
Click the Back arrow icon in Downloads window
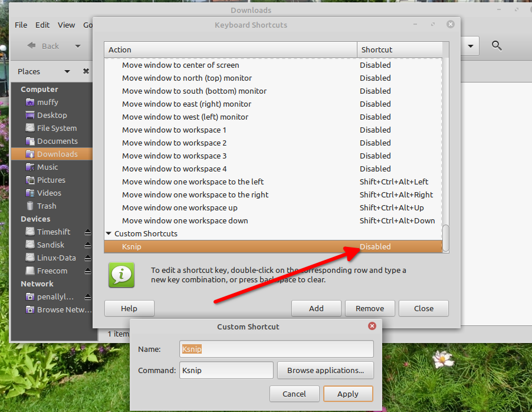click(x=31, y=45)
